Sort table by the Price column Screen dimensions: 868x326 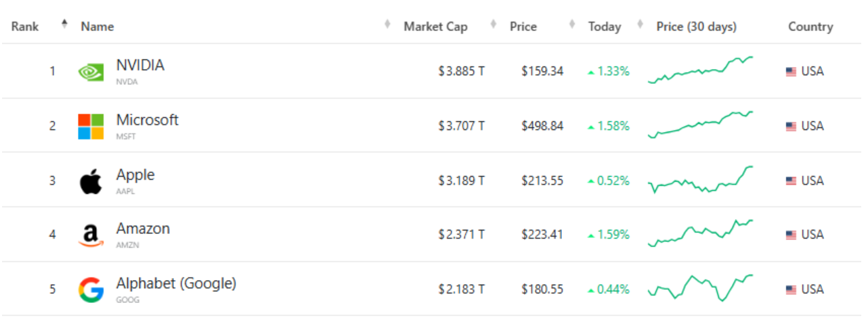point(523,26)
